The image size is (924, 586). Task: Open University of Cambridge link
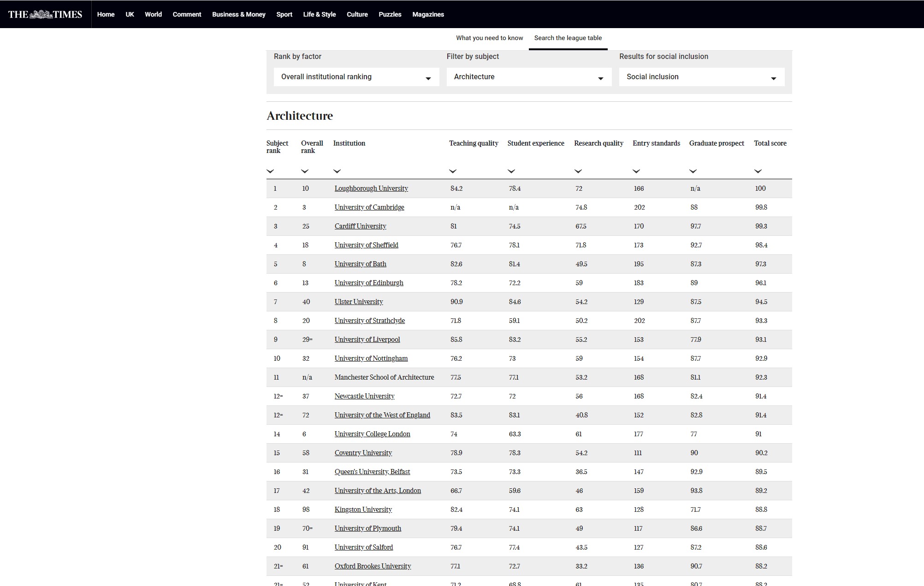point(369,207)
